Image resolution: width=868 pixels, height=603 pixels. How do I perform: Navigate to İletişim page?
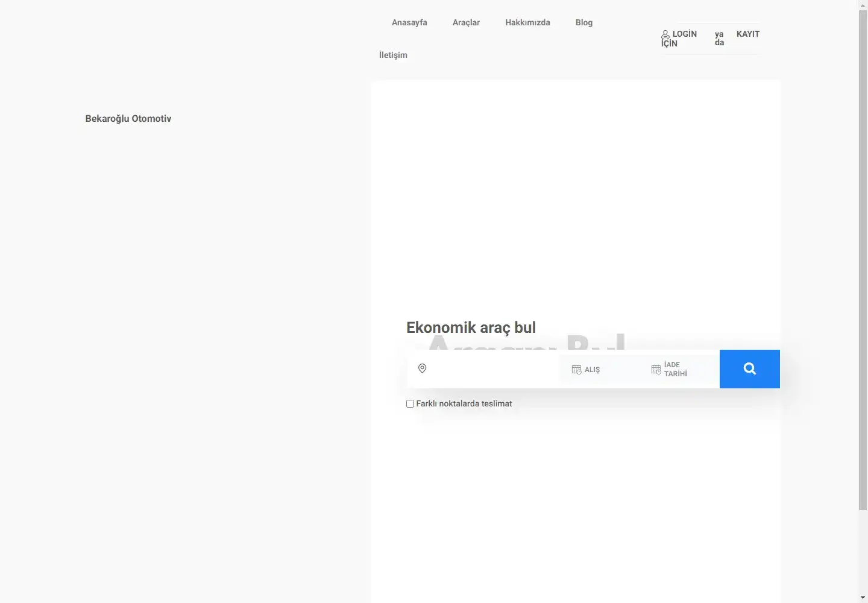[393, 55]
